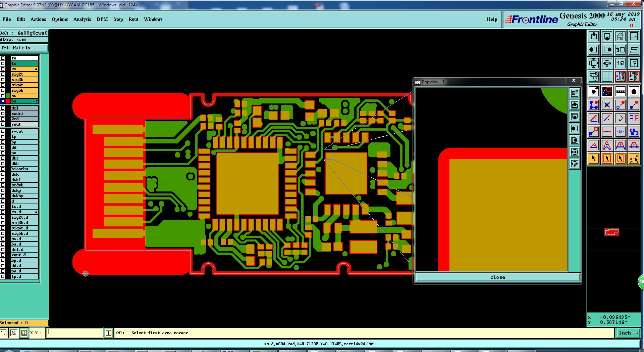Toggle the checkbox for layer cs
The height and width of the screenshot is (352, 644).
click(3, 69)
